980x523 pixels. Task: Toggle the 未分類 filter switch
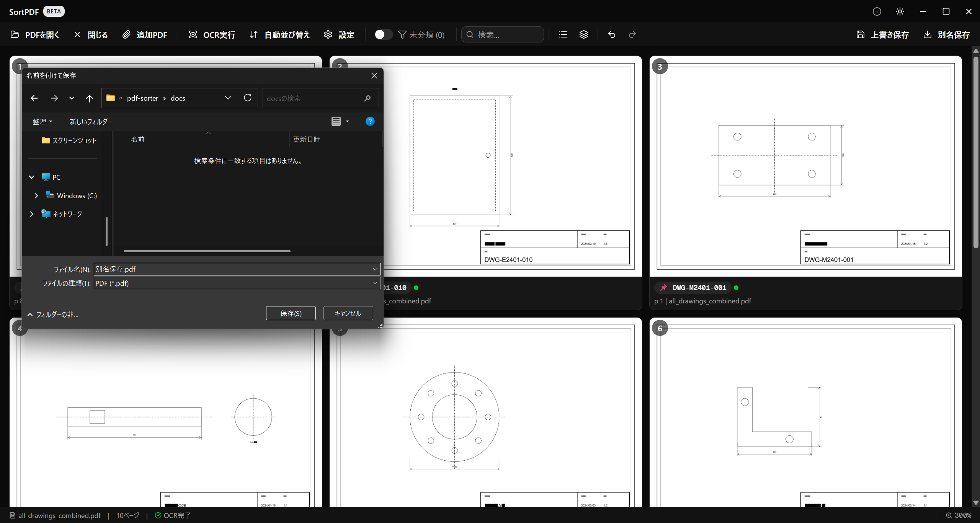(383, 35)
